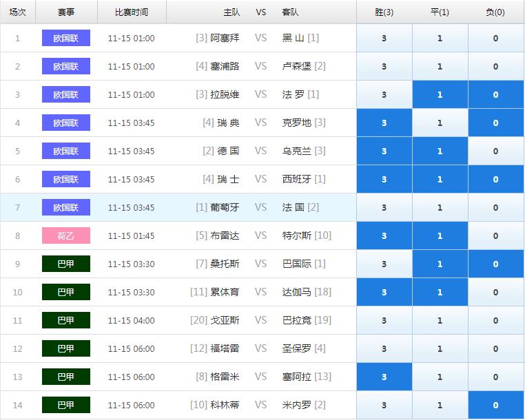This screenshot has width=525, height=420.
Task: Select win (3) for match 14 科林蒂 vs 米内罗
Action: [x=384, y=405]
